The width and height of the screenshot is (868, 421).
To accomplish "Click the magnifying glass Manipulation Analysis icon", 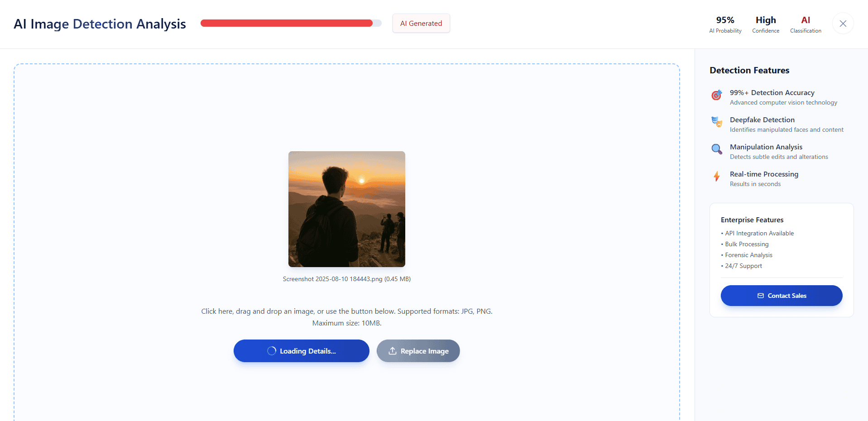I will click(x=716, y=149).
